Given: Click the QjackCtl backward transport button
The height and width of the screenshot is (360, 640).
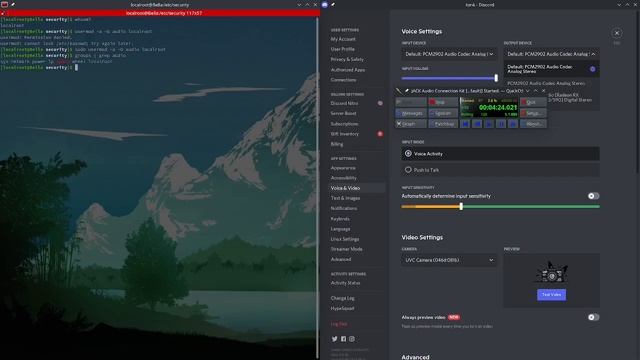Looking at the screenshot, I should point(477,124).
